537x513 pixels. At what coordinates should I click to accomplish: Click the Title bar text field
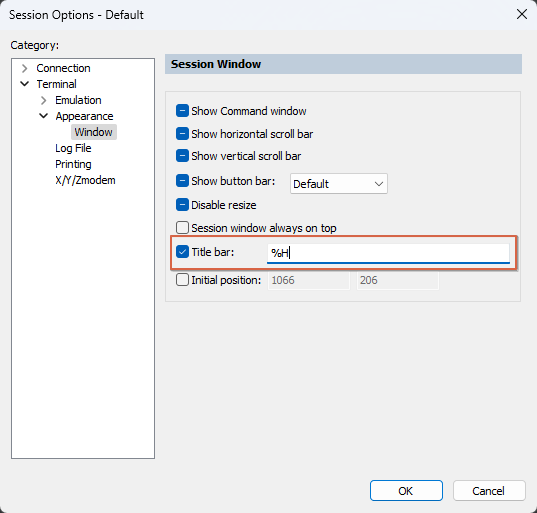(x=388, y=253)
